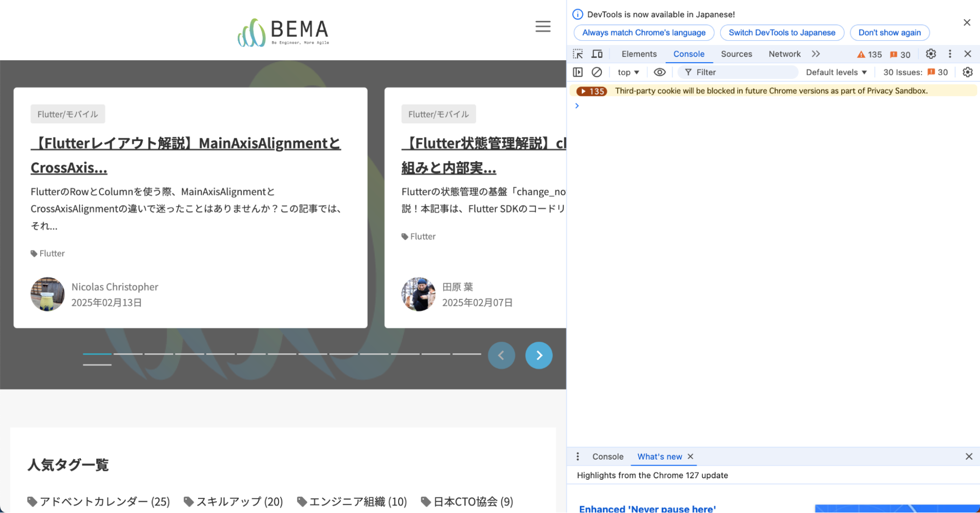Screen dimensions: 980x513
Task: Open the top JavaScript context dropdown
Action: click(628, 72)
